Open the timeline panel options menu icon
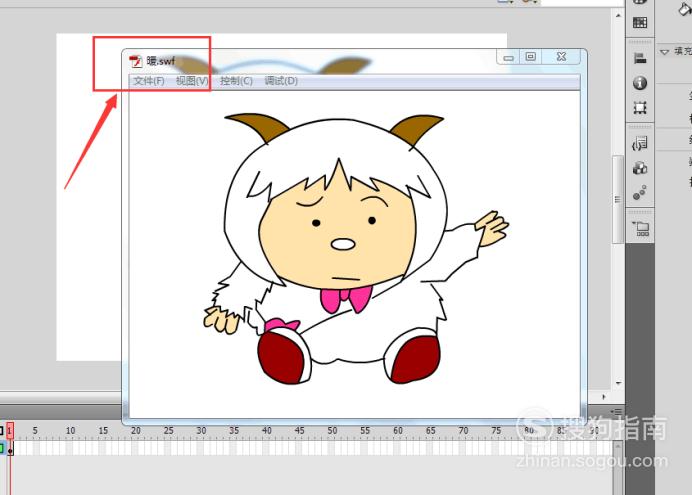Viewport: 692px width, 495px height. (617, 412)
